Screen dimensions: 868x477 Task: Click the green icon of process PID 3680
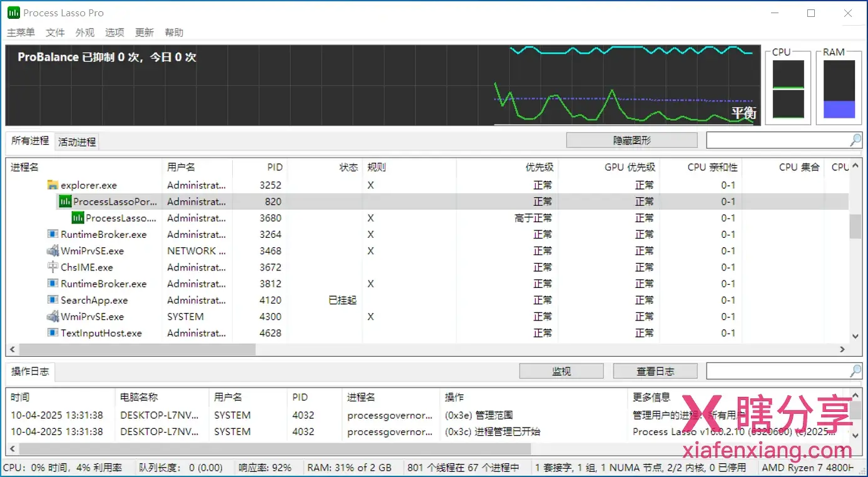pyautogui.click(x=78, y=218)
